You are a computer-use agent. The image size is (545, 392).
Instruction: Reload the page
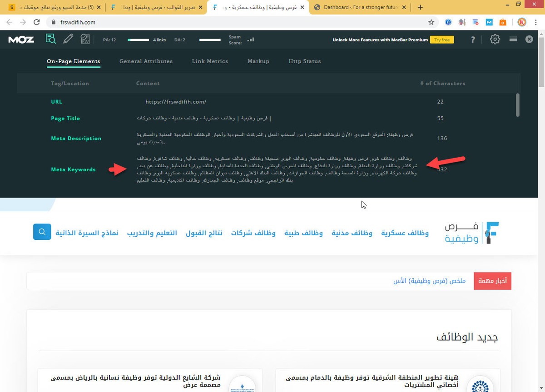tap(37, 22)
